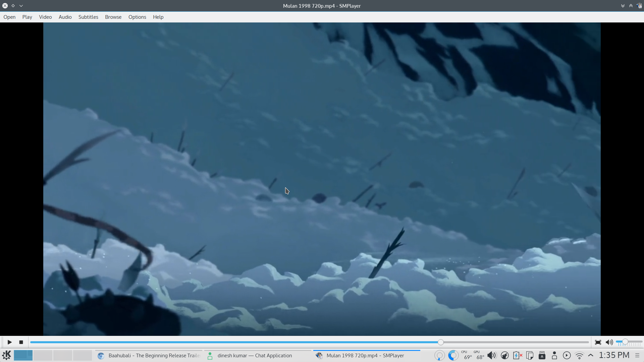Viewport: 644px width, 362px height.
Task: Toggle fullscreen mode icon
Action: 598,342
